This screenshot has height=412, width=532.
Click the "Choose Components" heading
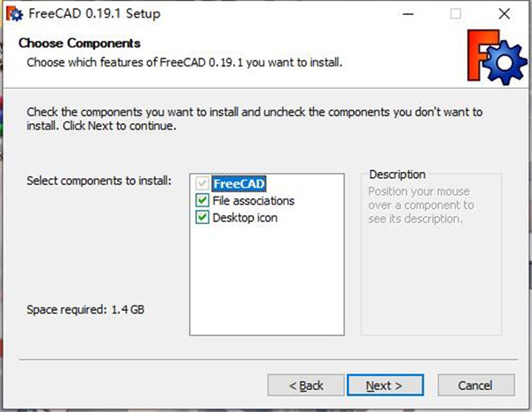click(x=79, y=43)
